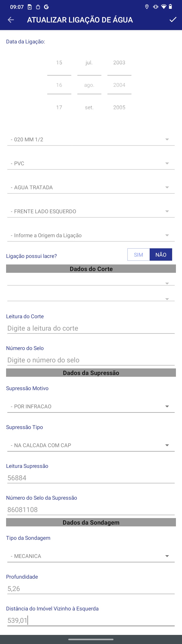Select NÃO for Ligação possui lacre
Screen dimensions: 182x644
point(161,255)
